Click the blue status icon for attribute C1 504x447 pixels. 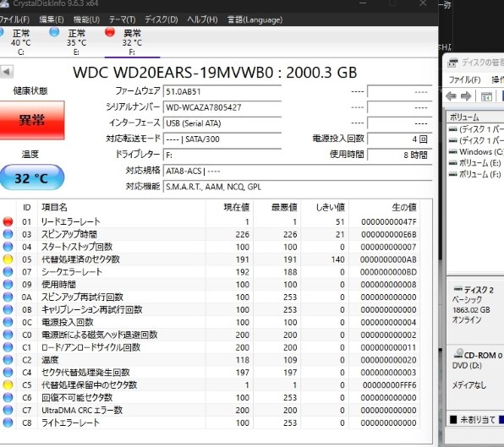click(8, 347)
